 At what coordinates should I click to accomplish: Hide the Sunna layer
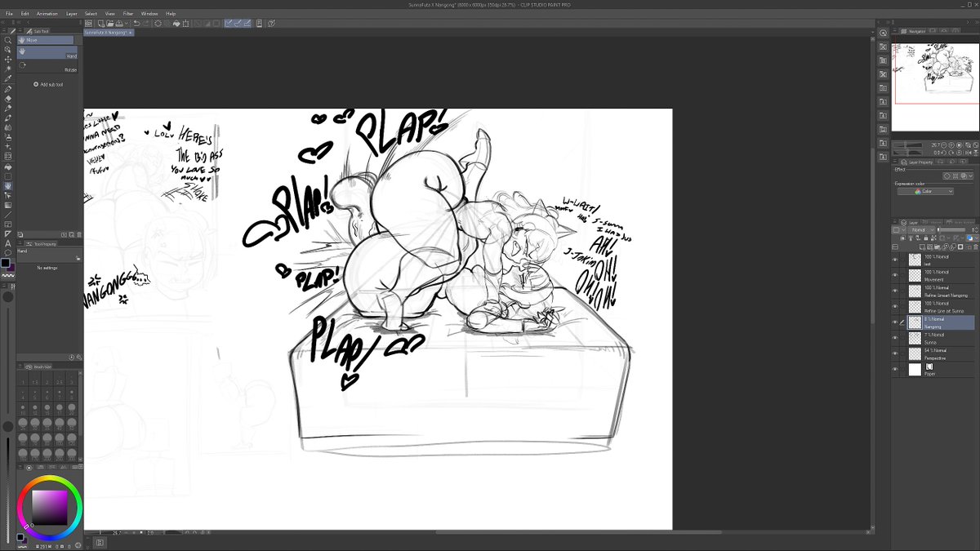pyautogui.click(x=895, y=338)
